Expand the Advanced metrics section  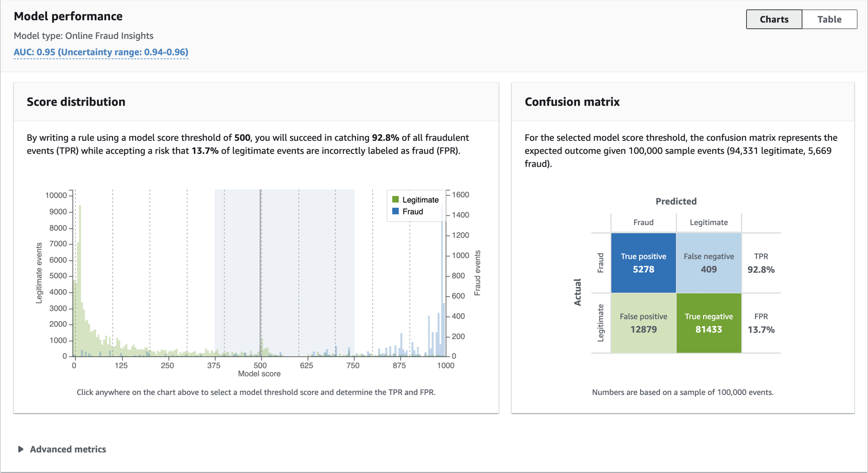(68, 449)
